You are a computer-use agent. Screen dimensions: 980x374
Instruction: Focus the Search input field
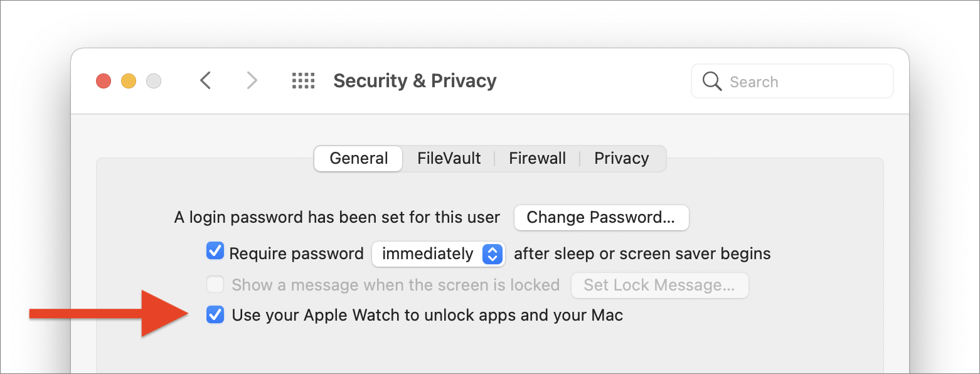pyautogui.click(x=792, y=82)
